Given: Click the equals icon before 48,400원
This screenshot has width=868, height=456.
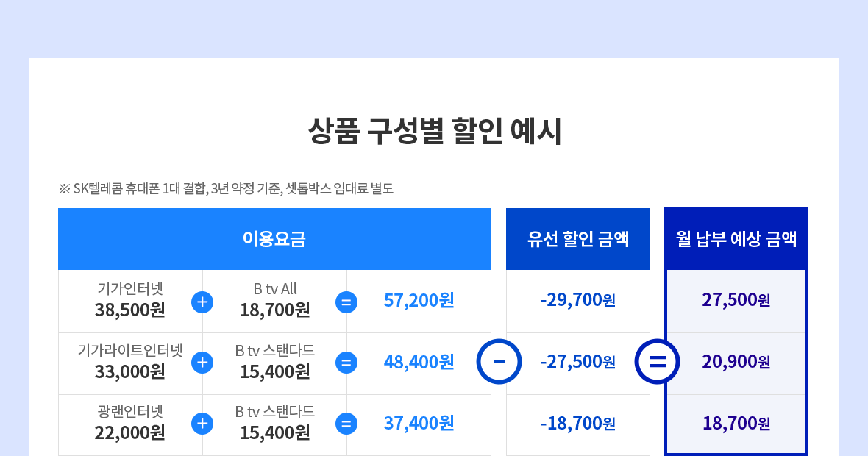Looking at the screenshot, I should coord(346,363).
